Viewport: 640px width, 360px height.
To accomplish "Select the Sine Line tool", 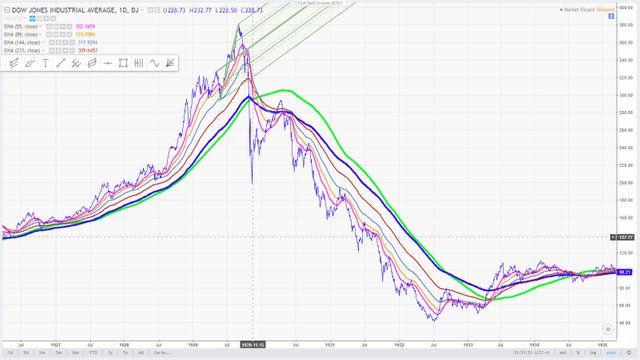I will [154, 63].
